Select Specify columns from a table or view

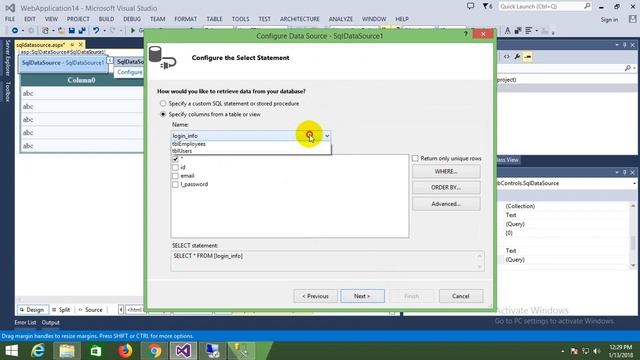click(163, 114)
